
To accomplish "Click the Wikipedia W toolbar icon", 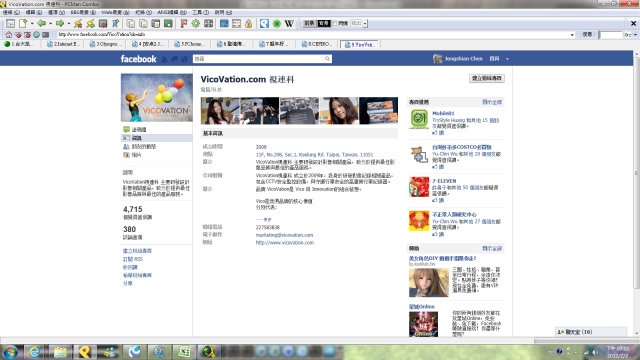I will coord(289,24).
